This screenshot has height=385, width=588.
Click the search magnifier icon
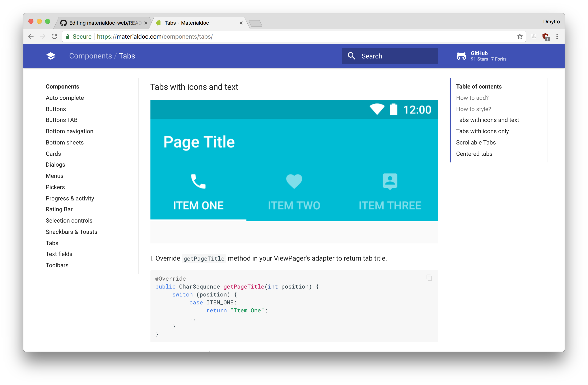pyautogui.click(x=351, y=56)
